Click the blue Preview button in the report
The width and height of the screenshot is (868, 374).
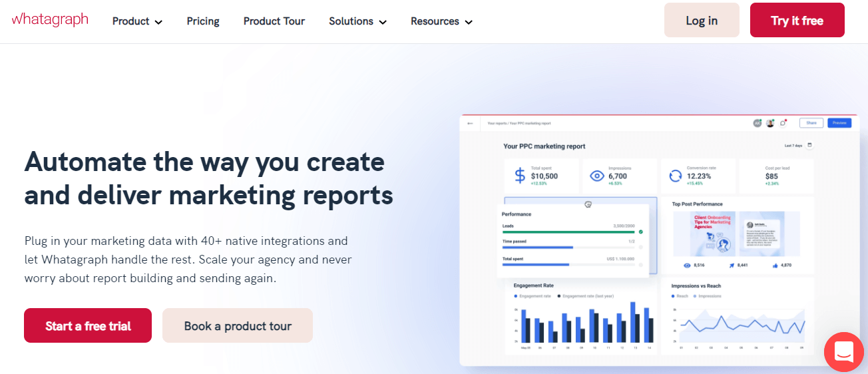coord(839,123)
